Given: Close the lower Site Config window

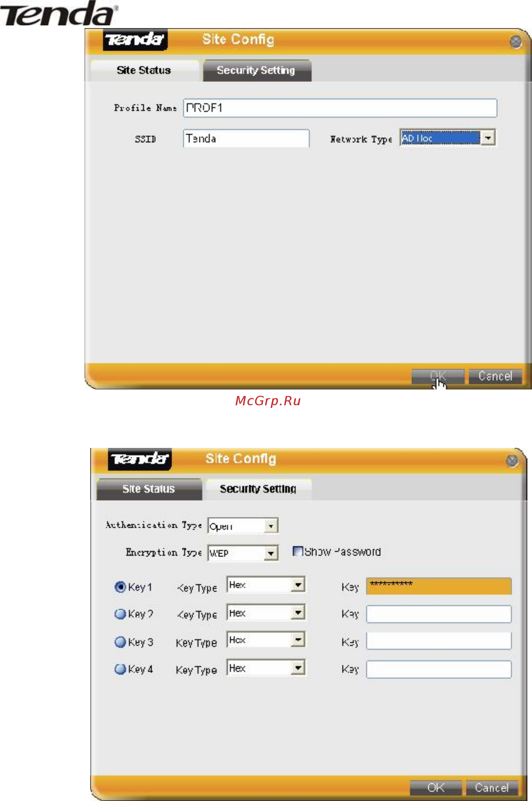Looking at the screenshot, I should click(x=512, y=461).
